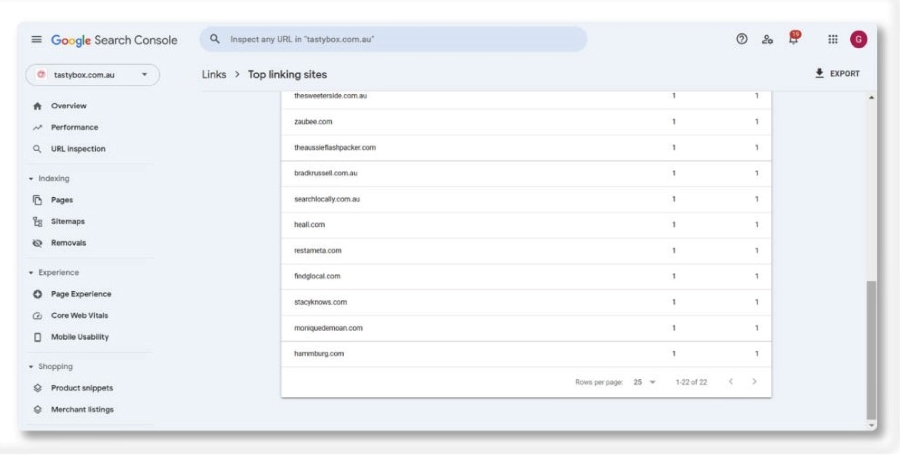Screen dimensions: 900x455
Task: Click the Performance trend icon
Action: 37,127
